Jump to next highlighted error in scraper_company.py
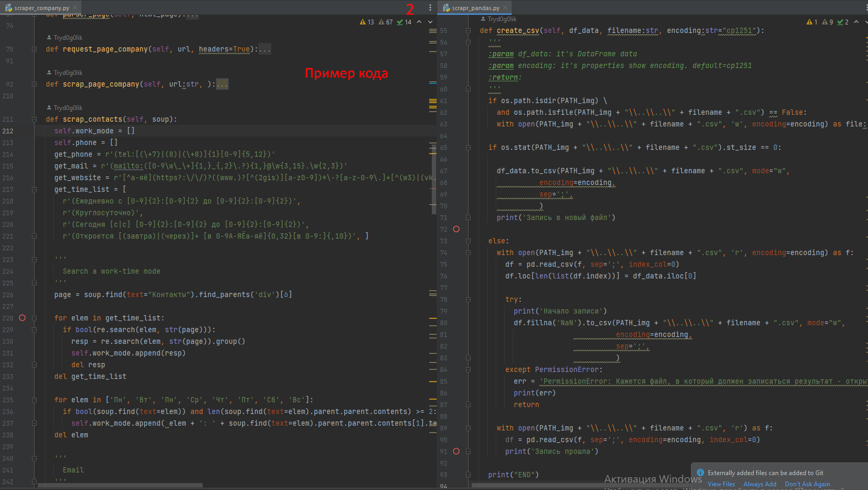 (430, 22)
